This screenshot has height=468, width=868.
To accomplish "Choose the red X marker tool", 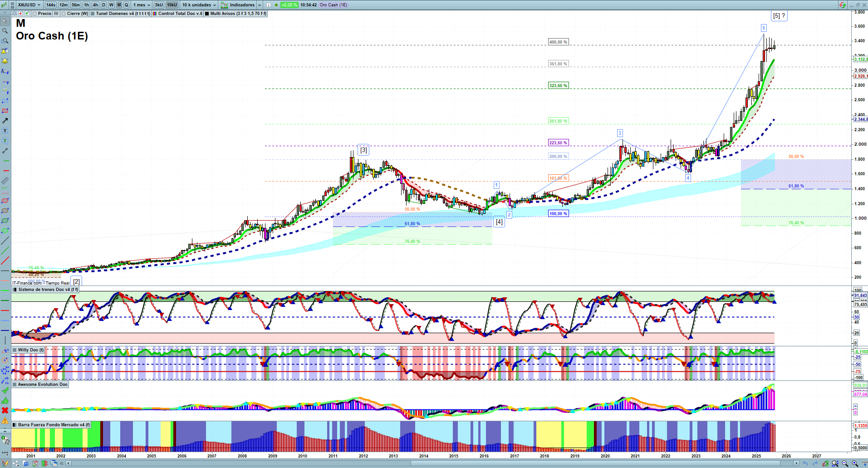I will coord(5,410).
